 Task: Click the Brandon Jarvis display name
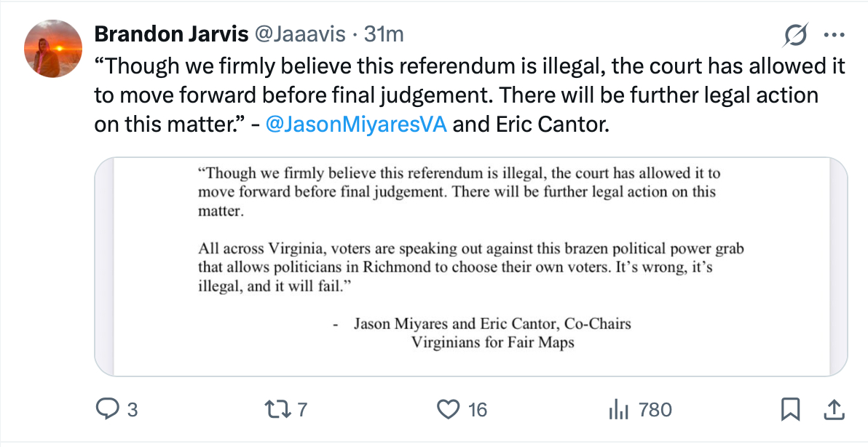170,34
